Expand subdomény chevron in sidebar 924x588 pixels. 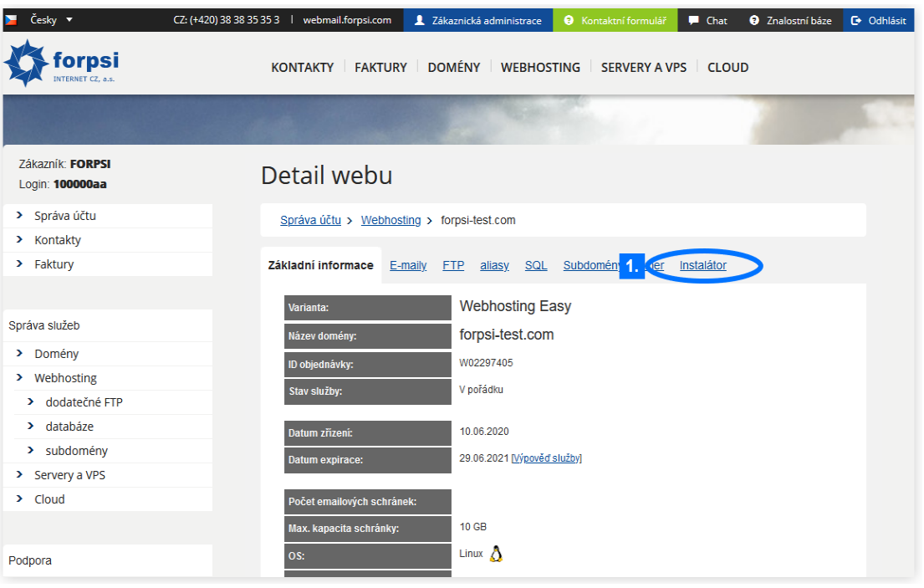coord(31,449)
